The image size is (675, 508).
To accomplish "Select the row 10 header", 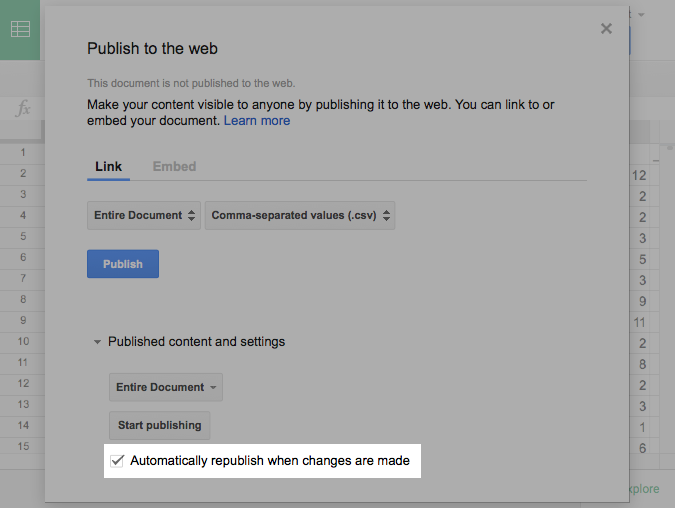I will (22, 342).
